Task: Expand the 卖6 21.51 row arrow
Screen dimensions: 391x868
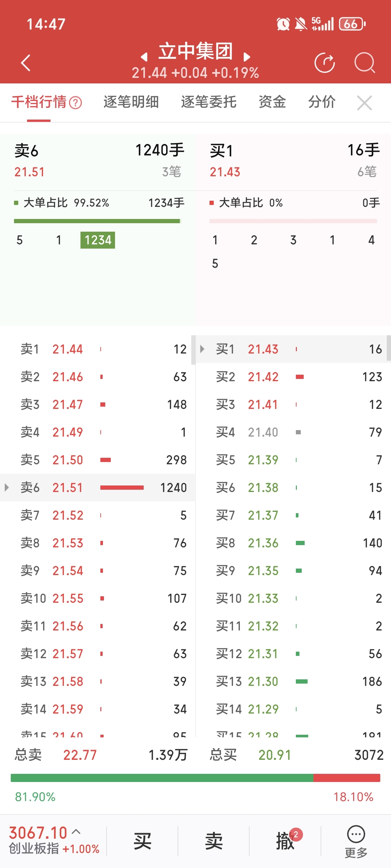Action: [7, 487]
